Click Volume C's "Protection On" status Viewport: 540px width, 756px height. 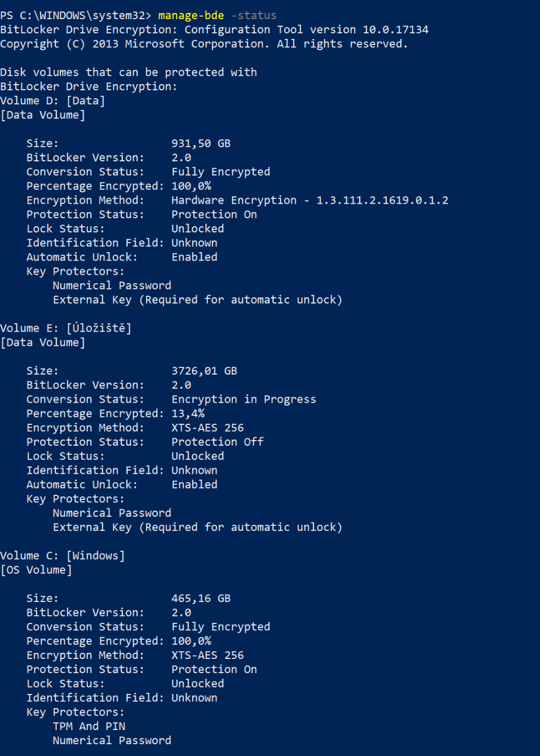(x=214, y=669)
